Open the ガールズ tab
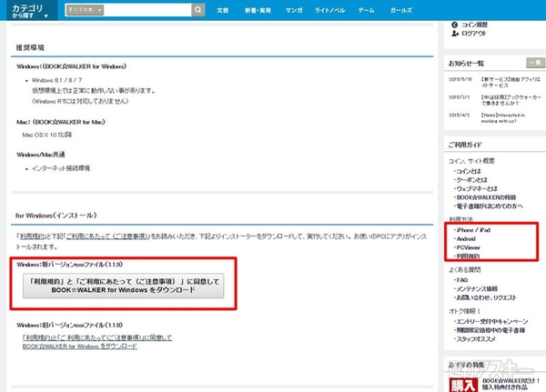Image resolution: width=546 pixels, height=392 pixels. (400, 10)
